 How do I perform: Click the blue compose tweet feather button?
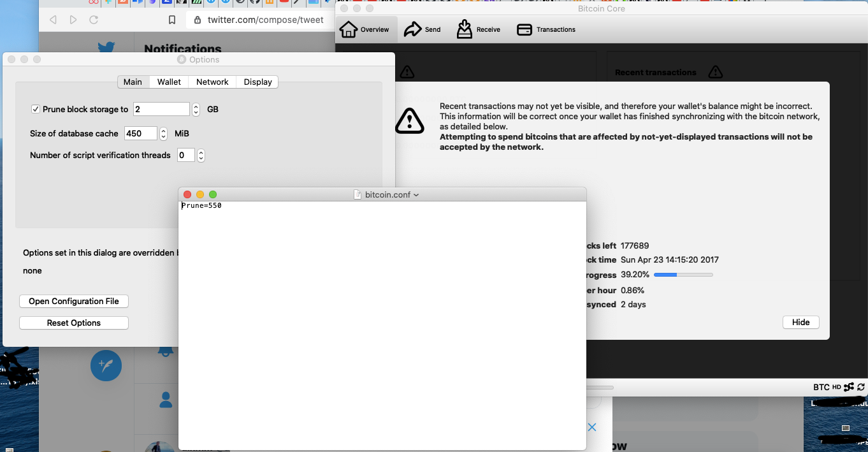click(106, 365)
